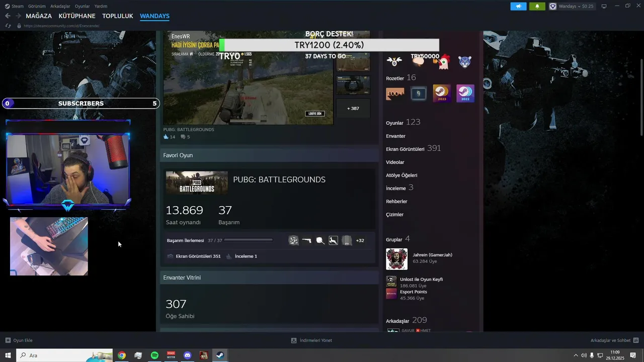Open the Envanter link

395,136
